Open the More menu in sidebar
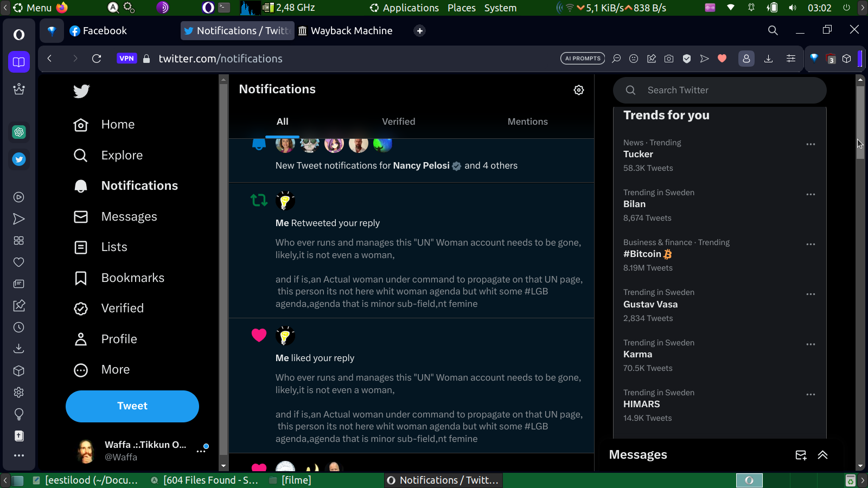This screenshot has height=488, width=868. pyautogui.click(x=102, y=370)
